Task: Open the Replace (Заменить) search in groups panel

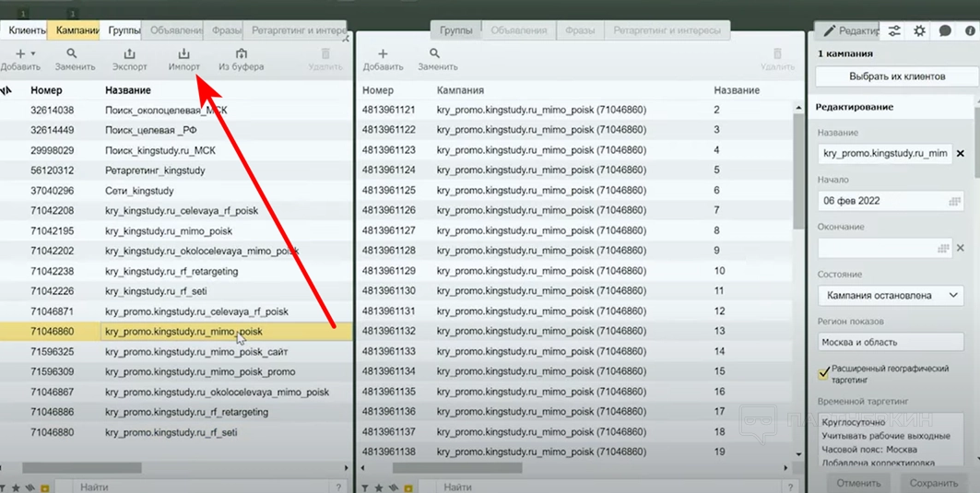Action: pos(437,55)
